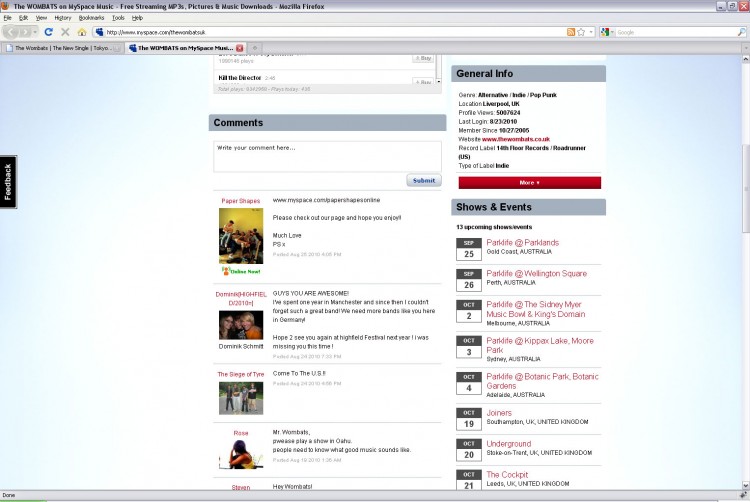This screenshot has width=750, height=502.
Task: Open the Parklife @ Wellington Square event
Action: tap(536, 273)
